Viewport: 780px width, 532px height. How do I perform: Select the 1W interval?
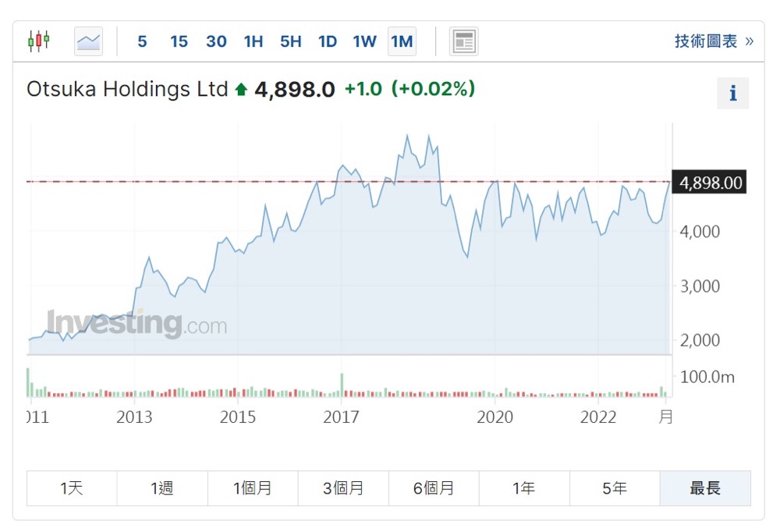coord(364,41)
